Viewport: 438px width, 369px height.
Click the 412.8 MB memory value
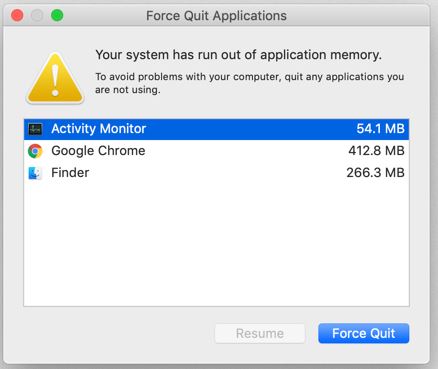(x=376, y=151)
